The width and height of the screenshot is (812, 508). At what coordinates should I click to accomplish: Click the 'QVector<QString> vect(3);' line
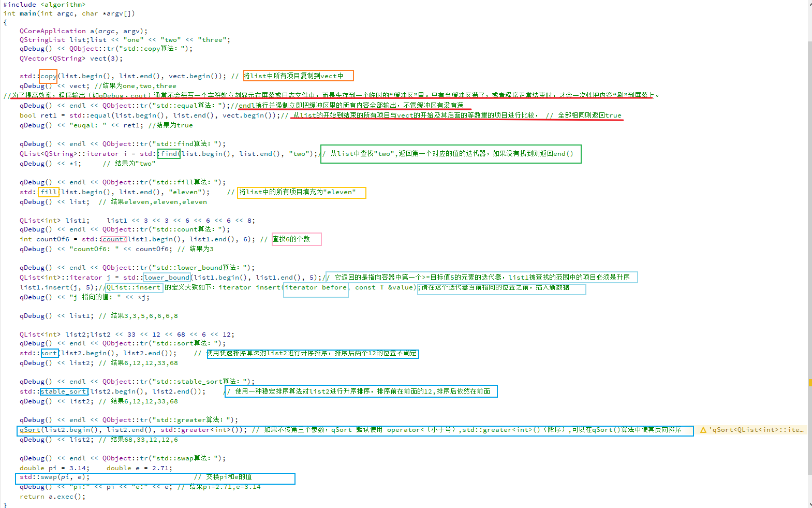click(71, 59)
